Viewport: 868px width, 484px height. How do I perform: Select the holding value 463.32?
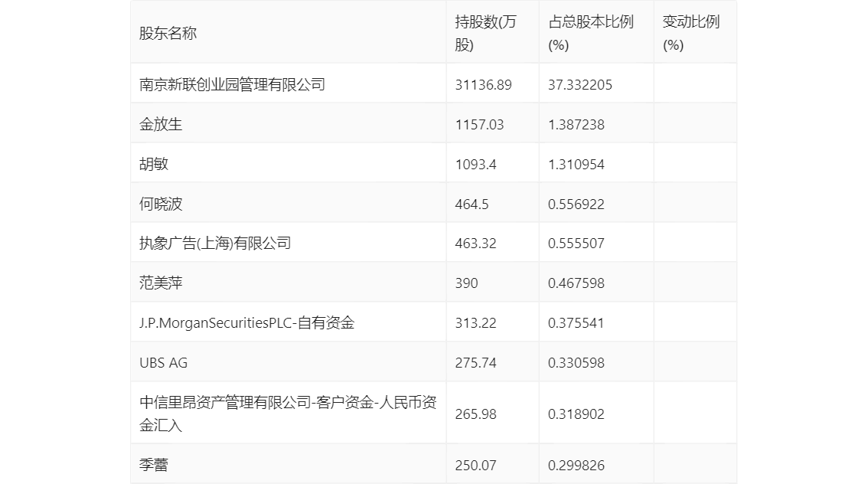coord(475,244)
